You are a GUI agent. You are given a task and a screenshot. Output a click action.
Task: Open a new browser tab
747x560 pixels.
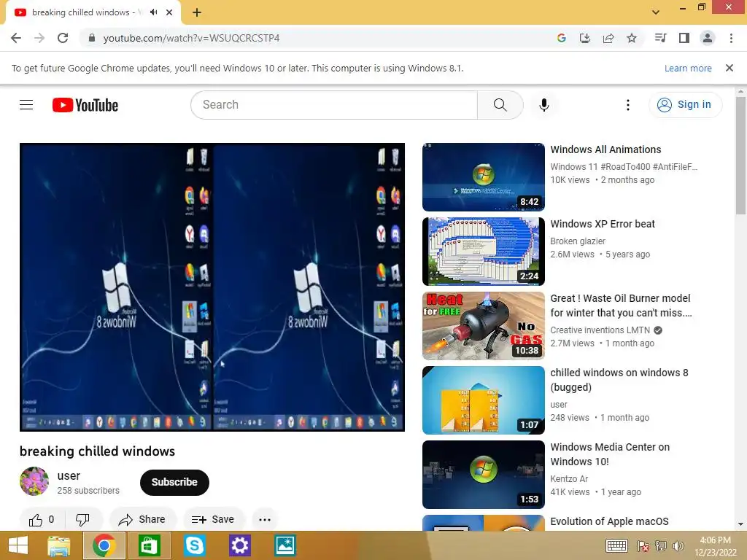click(x=197, y=13)
